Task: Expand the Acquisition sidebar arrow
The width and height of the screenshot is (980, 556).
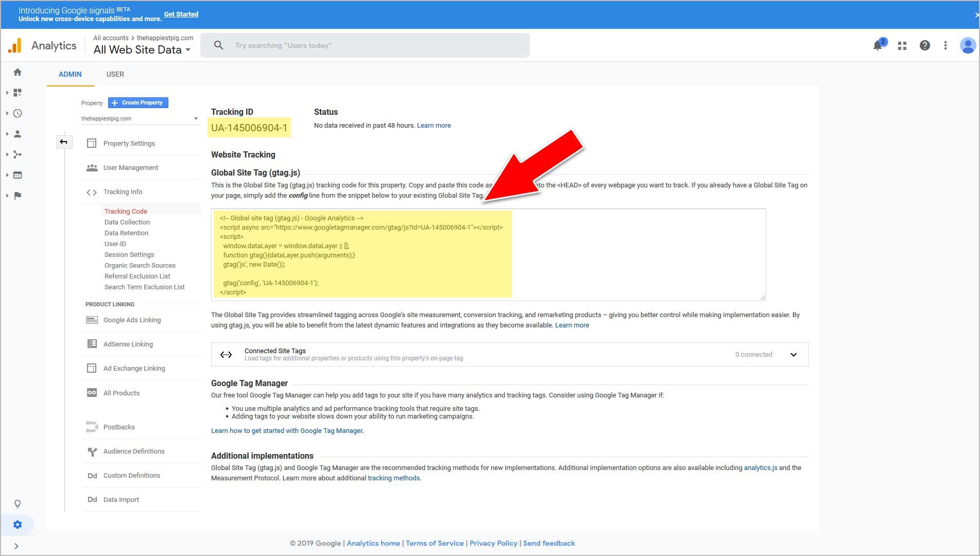Action: coord(7,154)
